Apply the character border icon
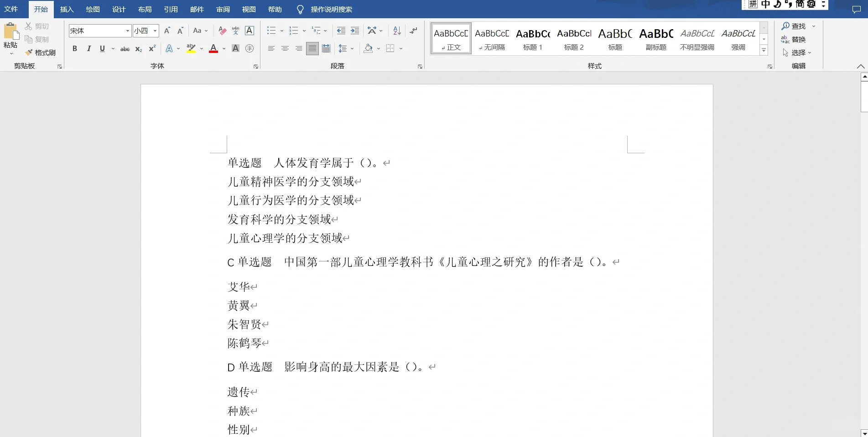This screenshot has height=437, width=868. coord(249,31)
